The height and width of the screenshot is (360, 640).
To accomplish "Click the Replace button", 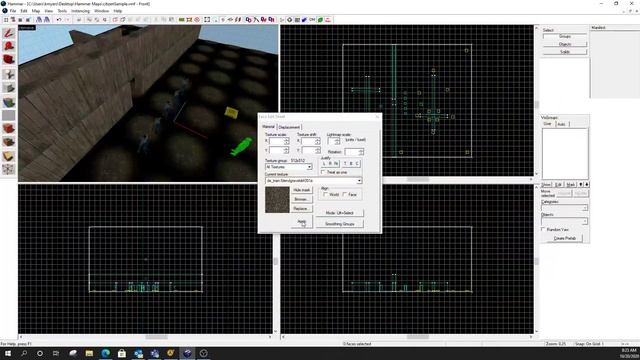I will [x=302, y=209].
